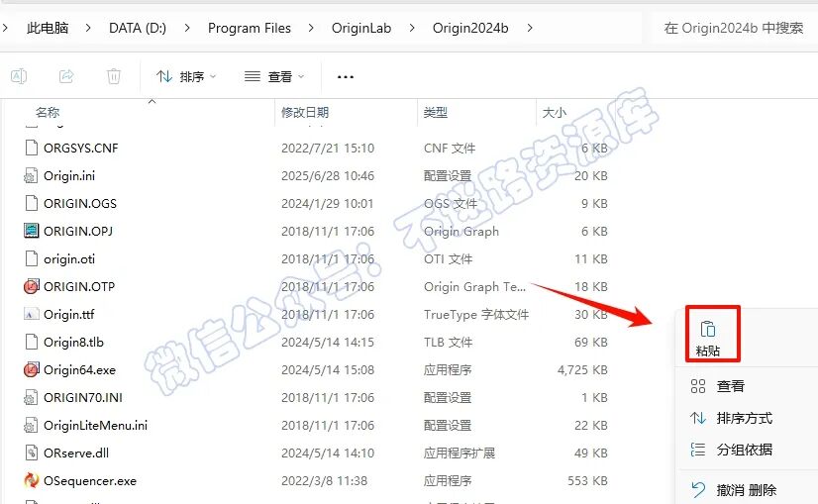Choose 分组依据 in the context menu

745,450
